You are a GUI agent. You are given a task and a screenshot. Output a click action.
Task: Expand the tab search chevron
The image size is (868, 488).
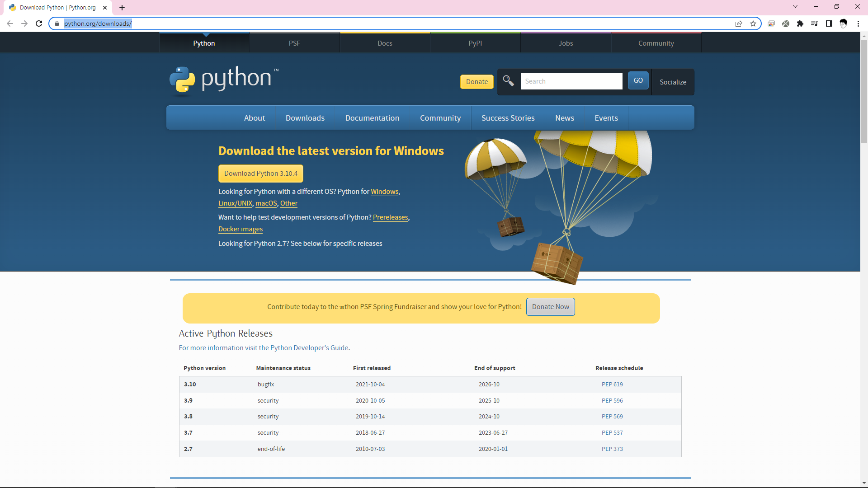pyautogui.click(x=795, y=7)
